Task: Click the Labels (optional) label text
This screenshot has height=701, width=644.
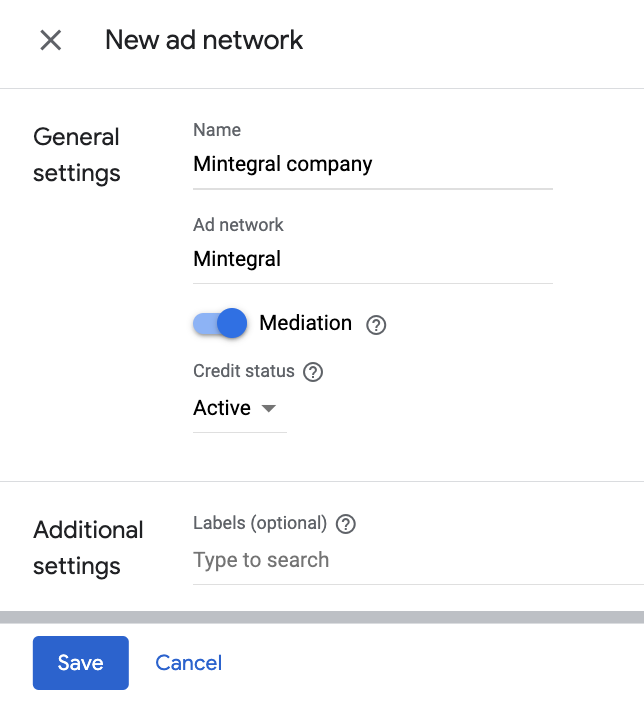Action: coord(260,523)
